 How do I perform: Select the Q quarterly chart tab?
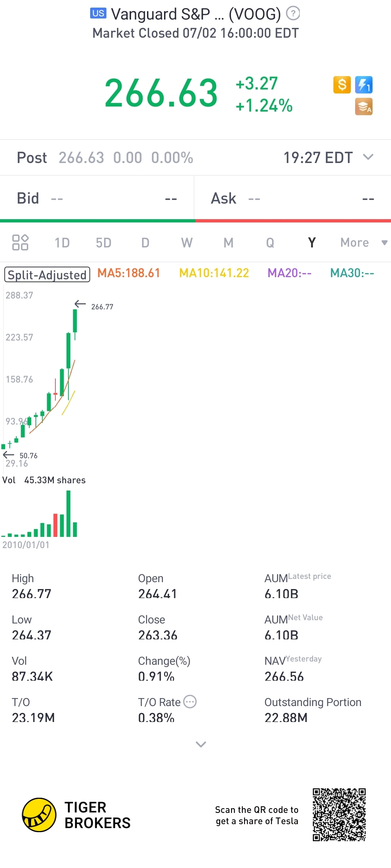click(x=270, y=242)
